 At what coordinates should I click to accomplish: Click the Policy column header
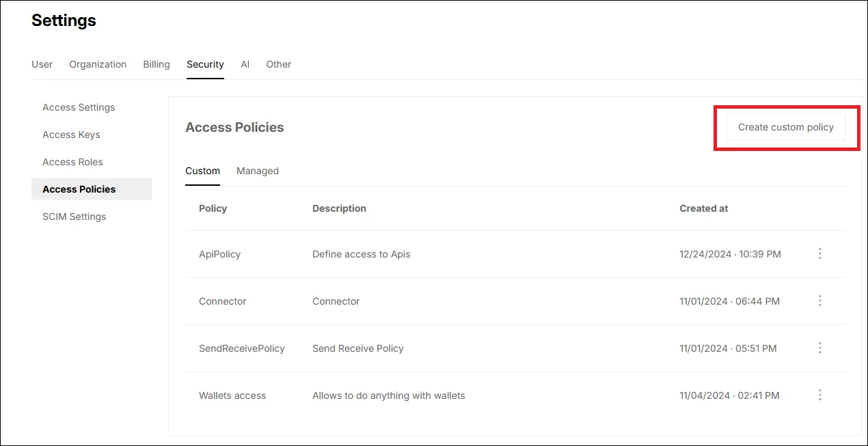(x=213, y=208)
